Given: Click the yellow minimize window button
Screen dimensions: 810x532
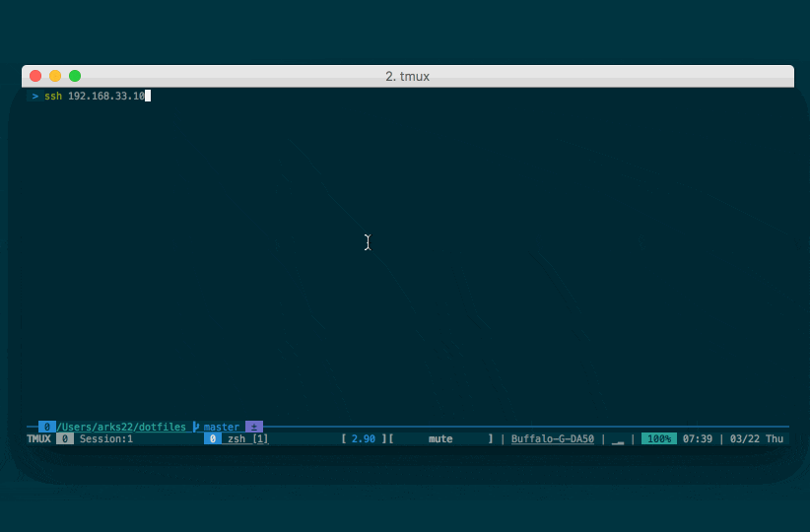Looking at the screenshot, I should pos(55,76).
